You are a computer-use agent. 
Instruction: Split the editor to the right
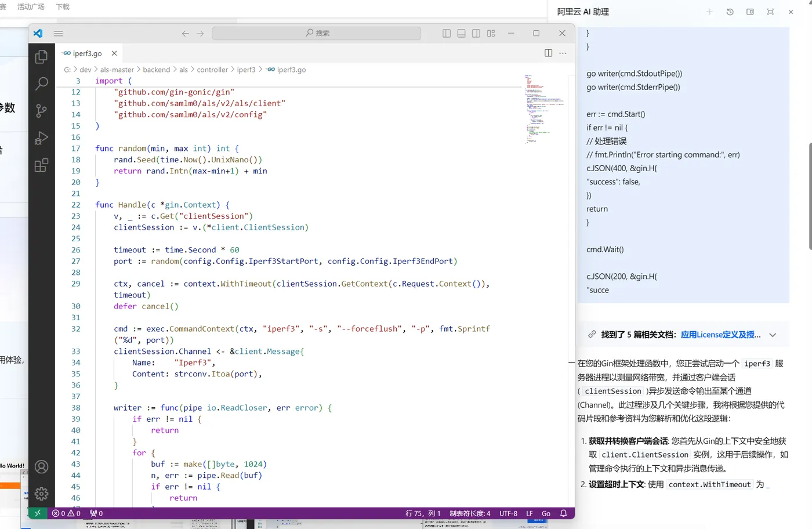(x=548, y=53)
